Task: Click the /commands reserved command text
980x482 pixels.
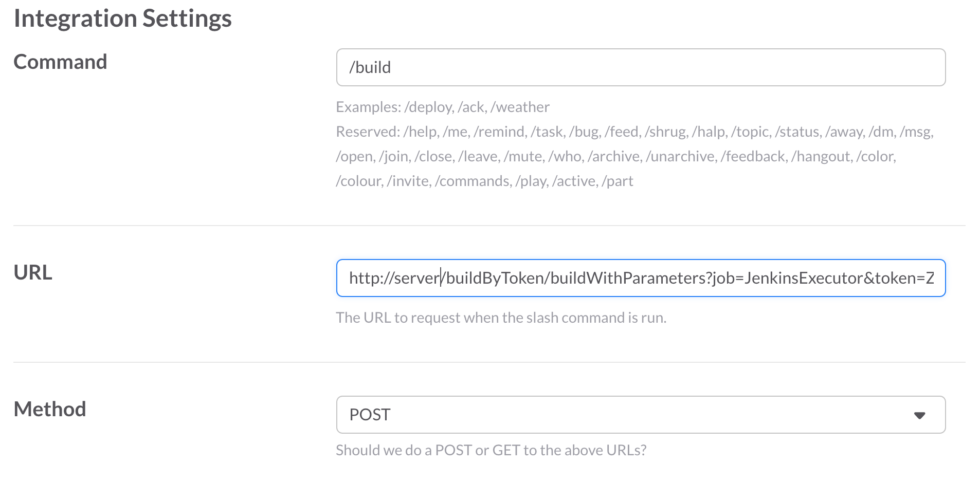Action: click(473, 181)
